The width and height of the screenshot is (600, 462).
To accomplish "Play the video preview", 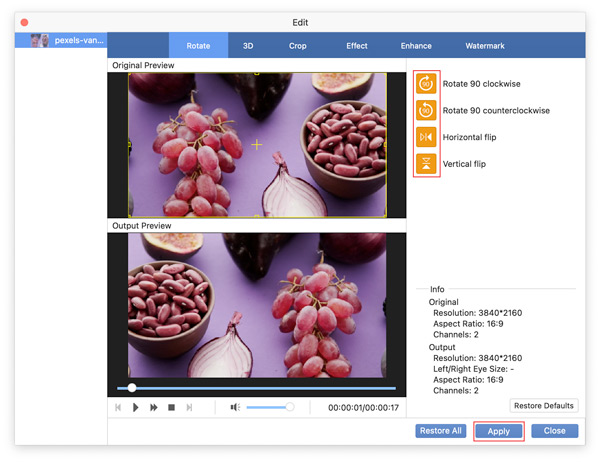I will [x=136, y=408].
